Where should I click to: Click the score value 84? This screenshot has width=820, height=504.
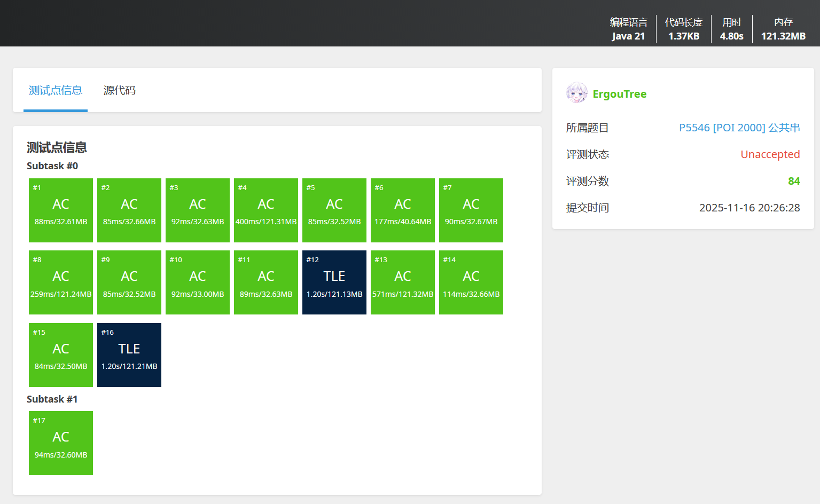(794, 181)
